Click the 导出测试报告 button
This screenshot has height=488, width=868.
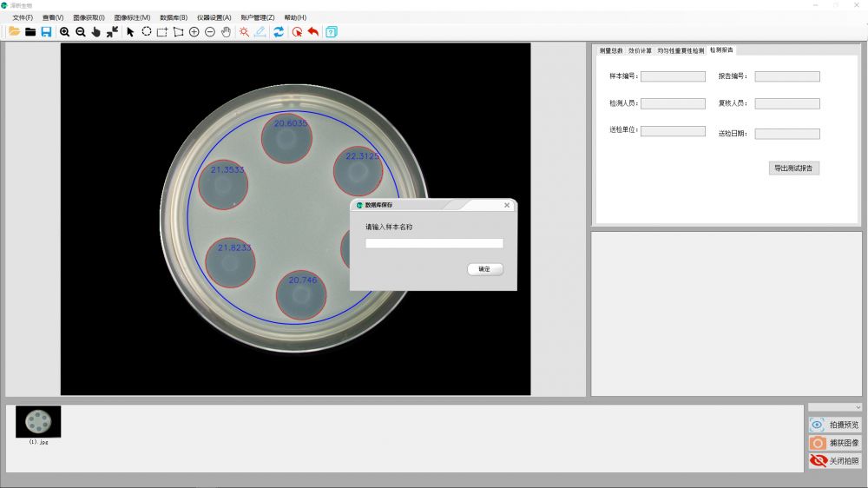click(x=794, y=168)
